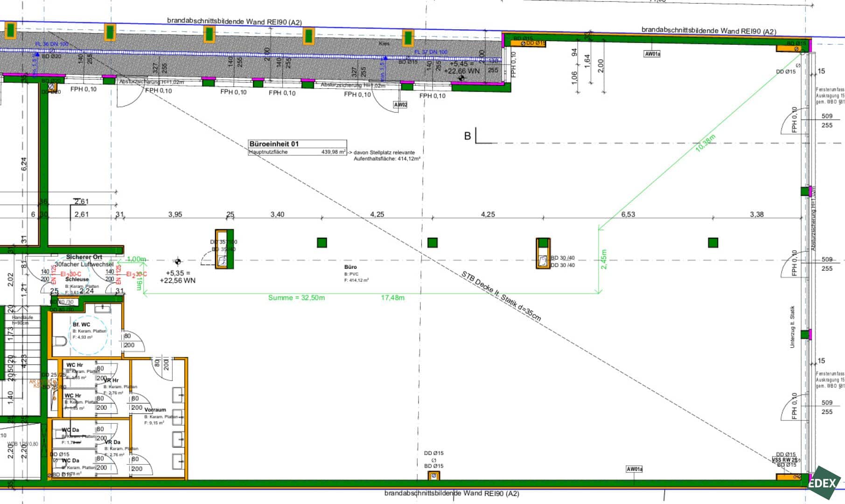Click the orange-framed column labeled DD 35/100
The image size is (845, 504).
pos(224,249)
